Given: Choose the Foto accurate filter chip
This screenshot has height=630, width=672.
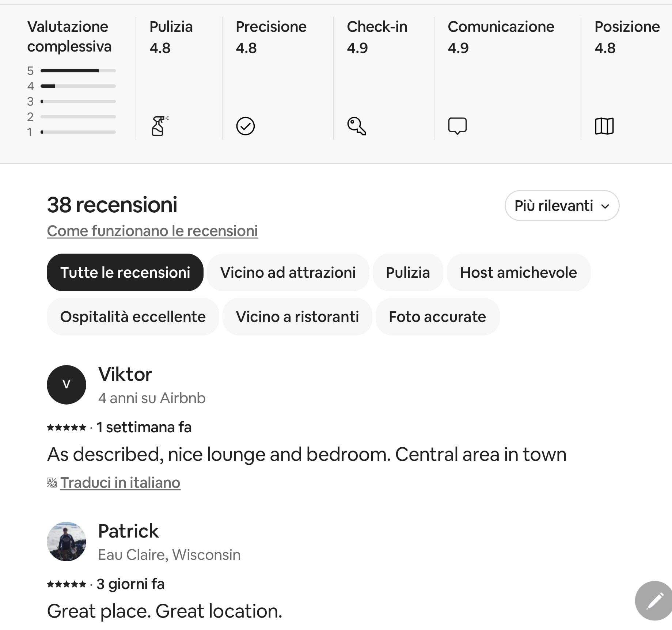Looking at the screenshot, I should [x=437, y=317].
